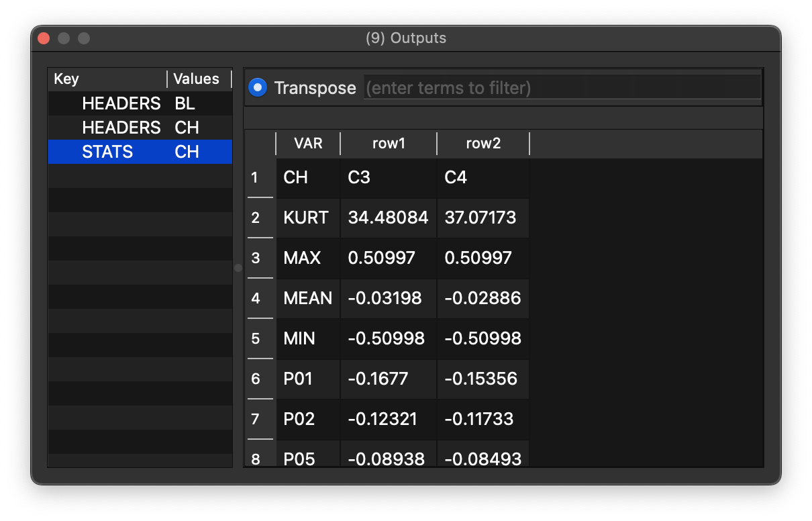Select the P05 value -0.08493
The image size is (812, 521).
pos(483,458)
